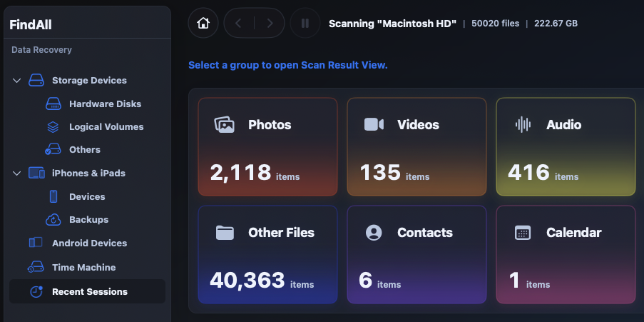Viewport: 644px width, 322px height.
Task: Go to the Home screen icon
Action: 203,23
